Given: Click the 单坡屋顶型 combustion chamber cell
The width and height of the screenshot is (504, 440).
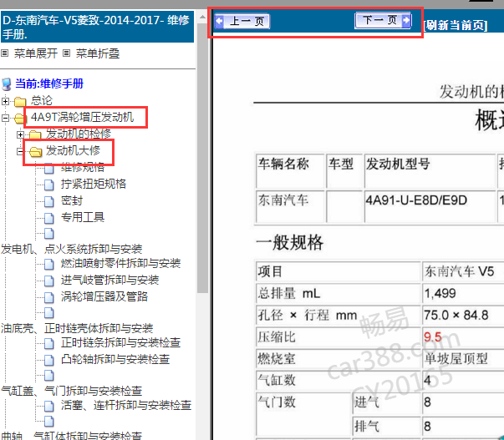Looking at the screenshot, I should point(463,359).
